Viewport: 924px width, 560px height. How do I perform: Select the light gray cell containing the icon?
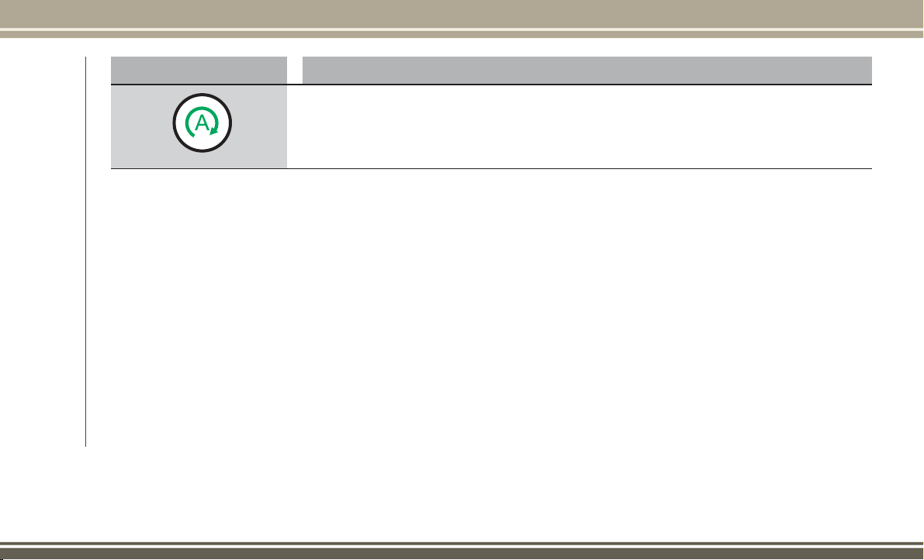199,126
